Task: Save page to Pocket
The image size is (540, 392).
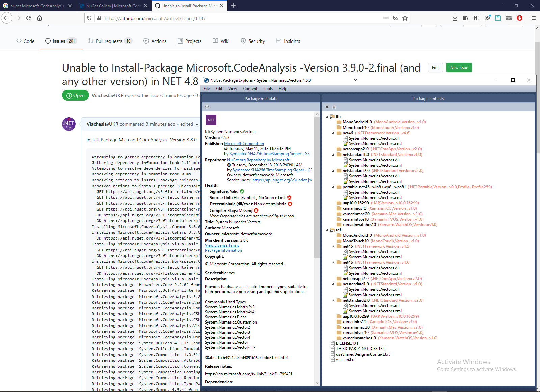Action: (x=396, y=18)
